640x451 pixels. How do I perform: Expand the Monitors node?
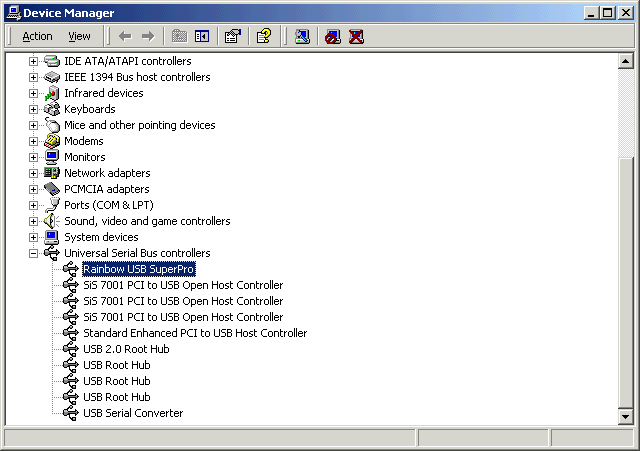(33, 157)
